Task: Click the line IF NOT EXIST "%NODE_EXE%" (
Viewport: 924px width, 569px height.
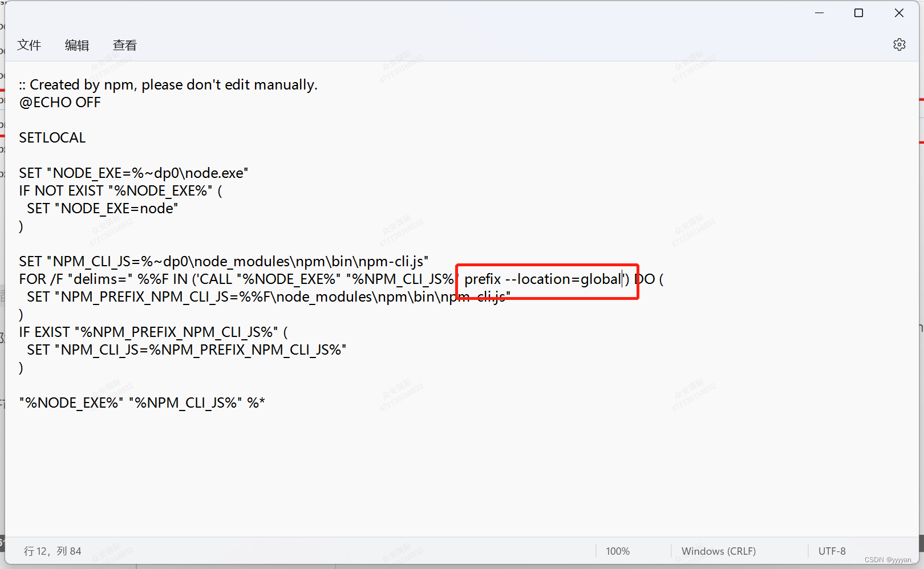Action: [120, 191]
